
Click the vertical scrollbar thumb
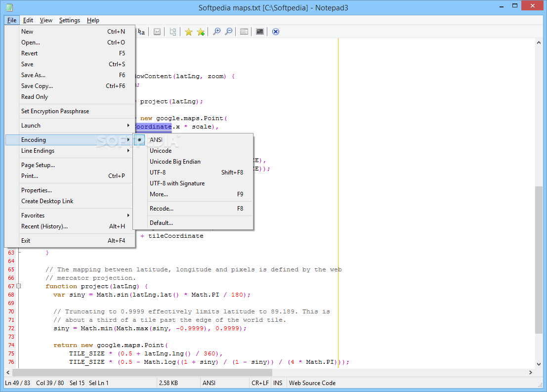pos(539,260)
